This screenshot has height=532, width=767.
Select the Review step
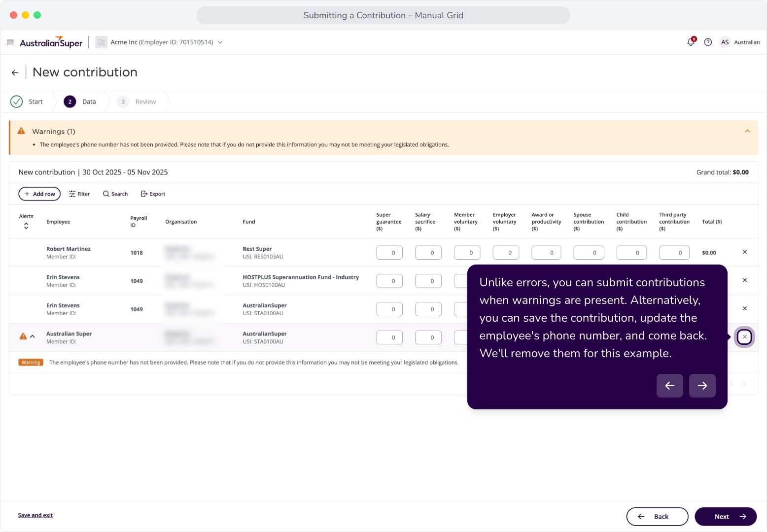137,101
